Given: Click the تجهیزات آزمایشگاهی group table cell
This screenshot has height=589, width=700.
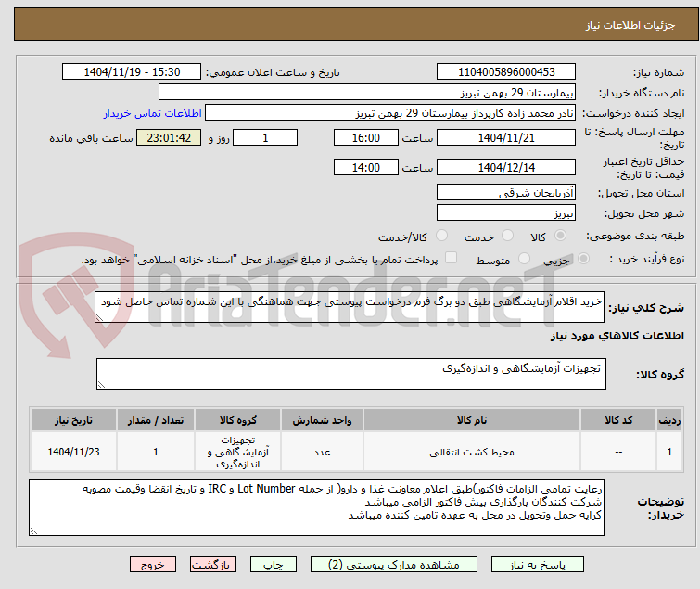Looking at the screenshot, I should click(238, 452).
